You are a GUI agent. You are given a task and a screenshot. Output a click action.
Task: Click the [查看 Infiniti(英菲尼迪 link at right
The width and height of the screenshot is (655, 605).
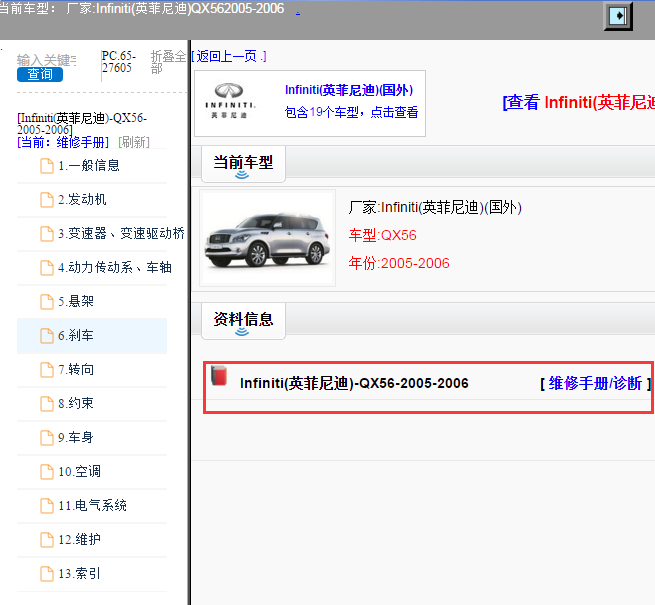(x=579, y=102)
